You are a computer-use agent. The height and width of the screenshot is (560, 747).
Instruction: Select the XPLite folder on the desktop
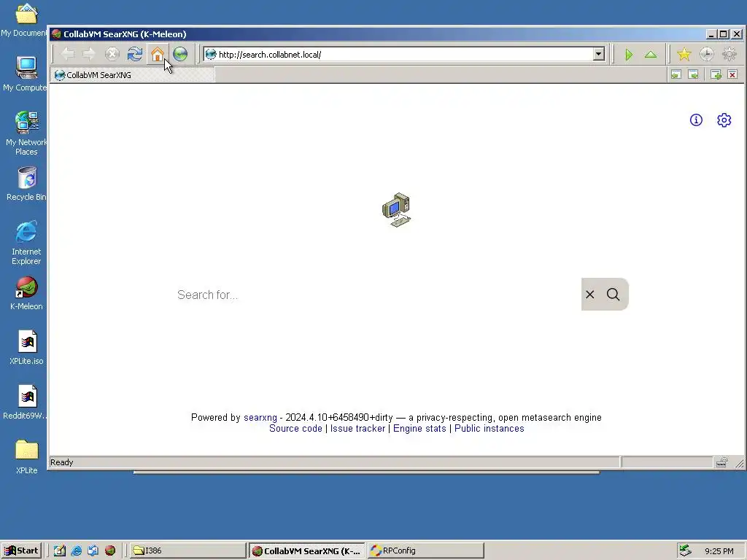click(27, 456)
